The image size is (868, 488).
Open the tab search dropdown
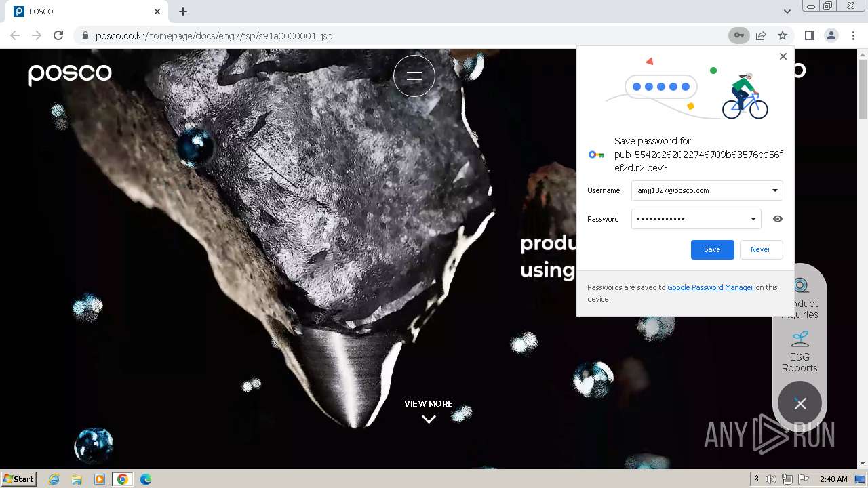click(x=787, y=12)
